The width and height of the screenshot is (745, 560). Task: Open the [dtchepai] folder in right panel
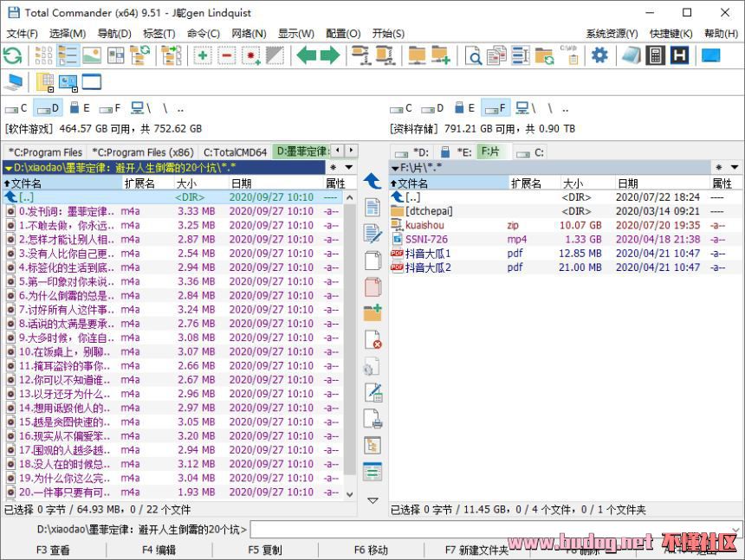(x=566, y=210)
